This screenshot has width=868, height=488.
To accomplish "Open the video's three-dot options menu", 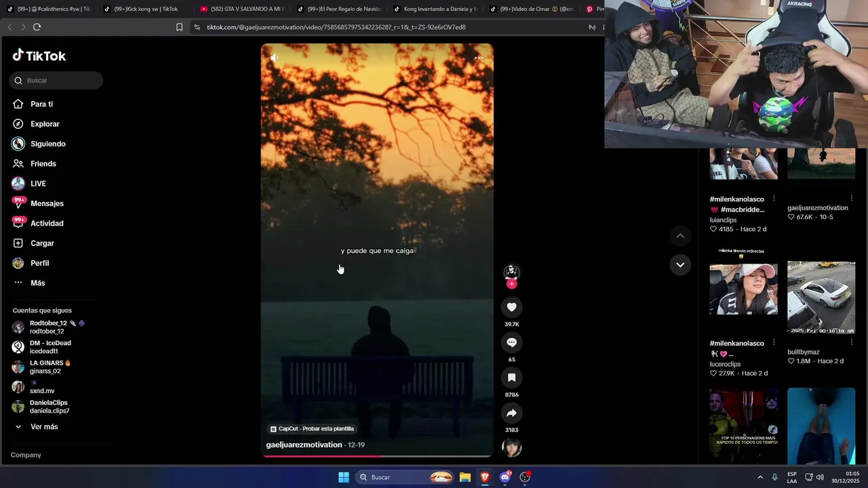I will (479, 58).
